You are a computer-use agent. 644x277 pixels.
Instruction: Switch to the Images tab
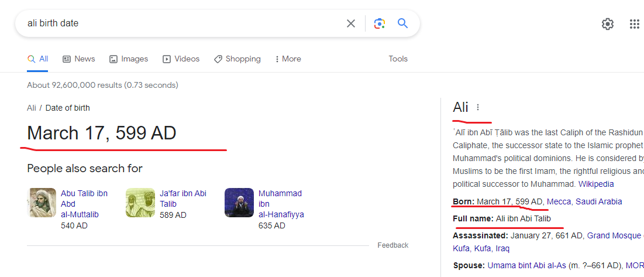[129, 59]
